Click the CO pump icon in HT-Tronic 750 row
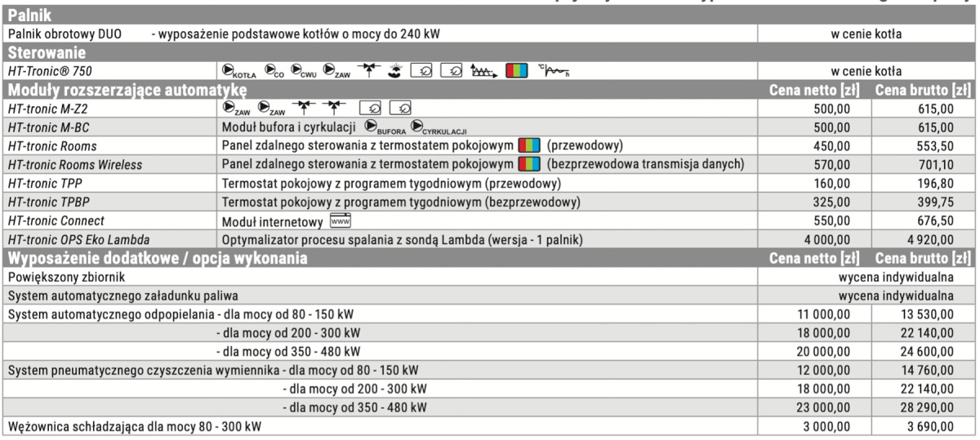Image resolution: width=980 pixels, height=440 pixels. (x=274, y=71)
